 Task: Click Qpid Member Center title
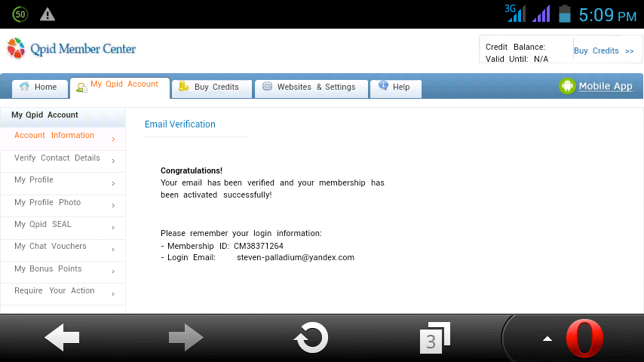click(83, 49)
